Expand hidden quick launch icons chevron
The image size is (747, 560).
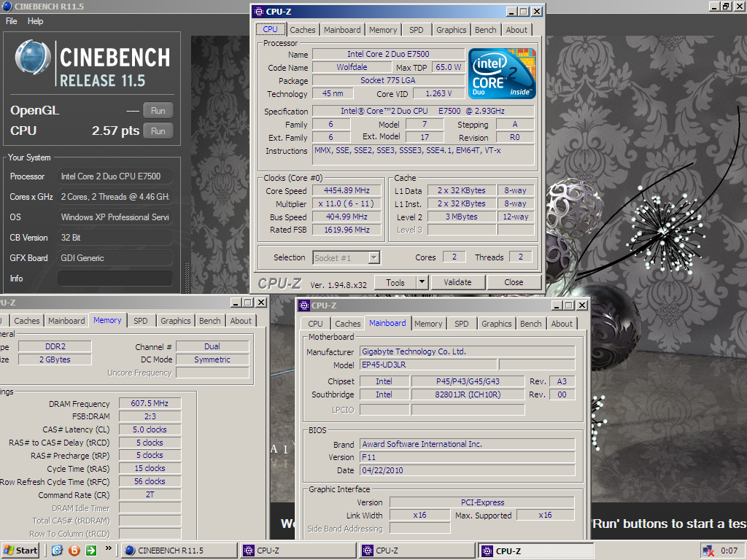click(x=108, y=548)
